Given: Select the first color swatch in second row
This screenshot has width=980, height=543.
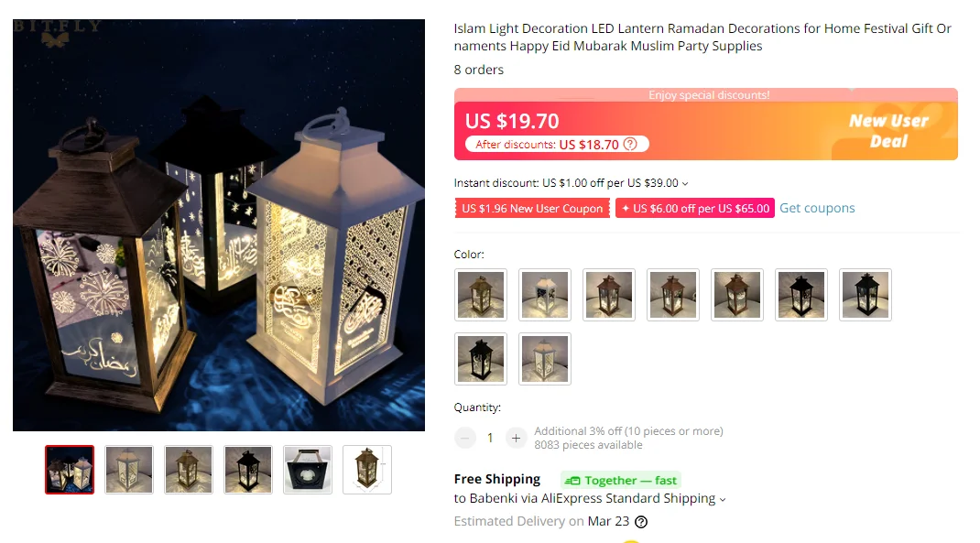Looking at the screenshot, I should click(481, 359).
